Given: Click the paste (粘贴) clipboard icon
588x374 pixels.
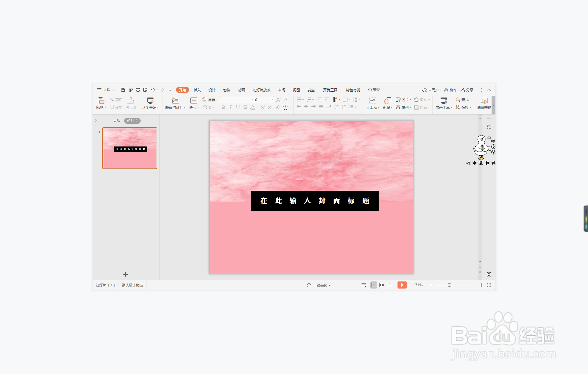Looking at the screenshot, I should (101, 100).
